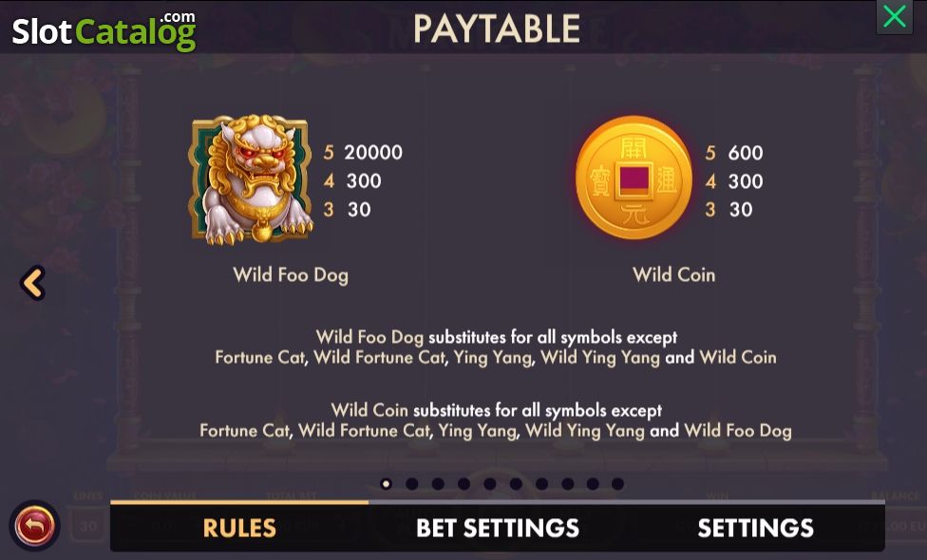This screenshot has height=560, width=927.
Task: Select the first pagination dot
Action: [386, 484]
